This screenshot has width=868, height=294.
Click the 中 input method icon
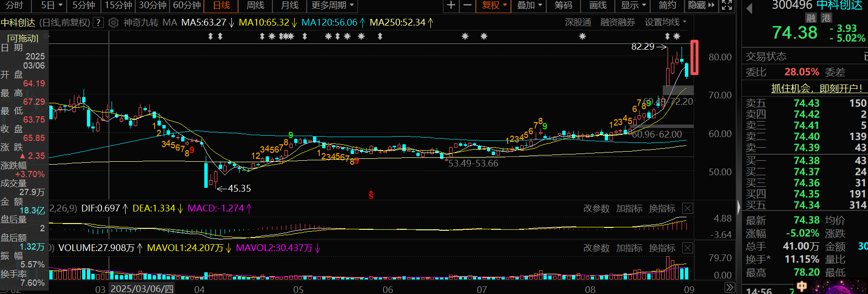click(x=801, y=287)
